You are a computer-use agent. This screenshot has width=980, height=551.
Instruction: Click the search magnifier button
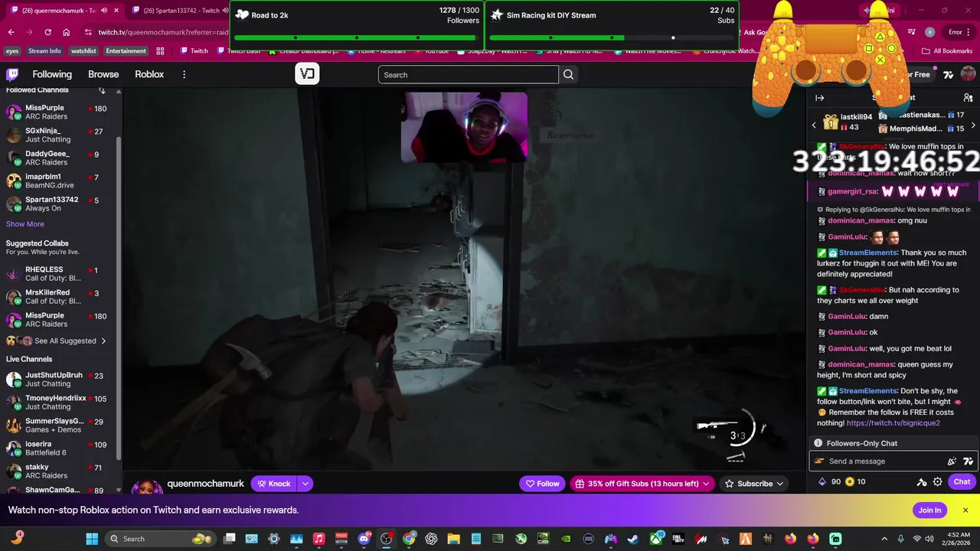point(568,74)
